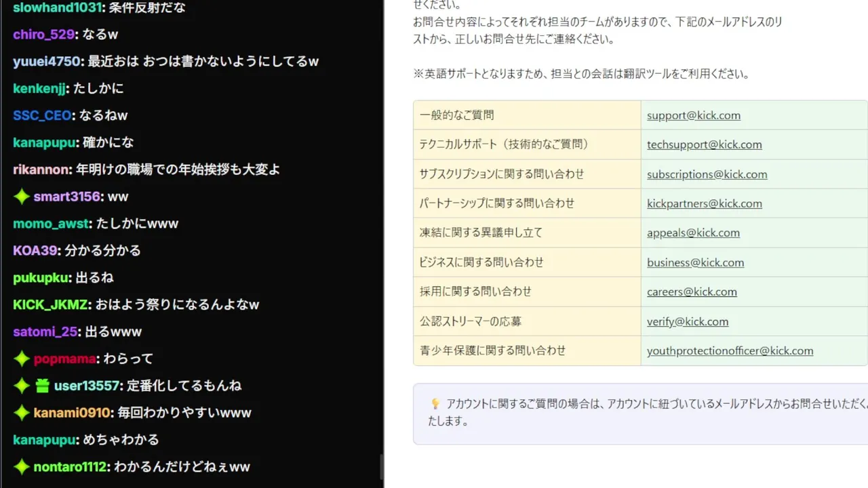
Task: Click the "公認ストリーマーの応募" table cell
Action: tap(527, 321)
